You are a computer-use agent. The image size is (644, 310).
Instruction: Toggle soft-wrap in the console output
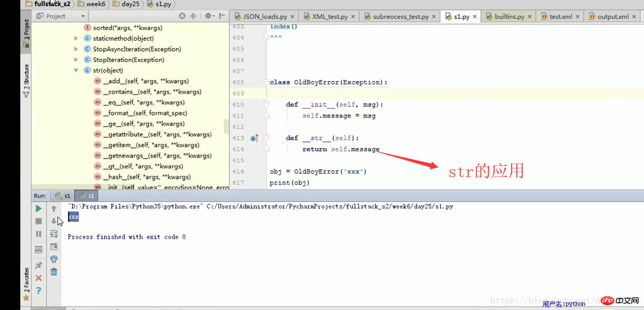[x=54, y=234]
